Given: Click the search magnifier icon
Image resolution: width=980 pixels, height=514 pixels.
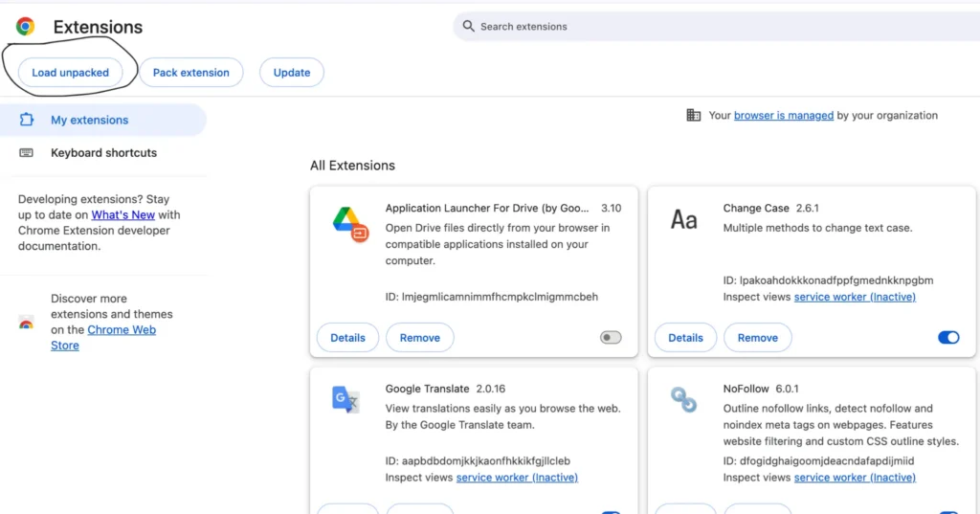Looking at the screenshot, I should 468,26.
